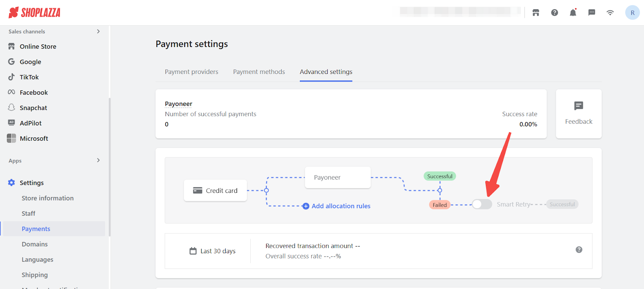The image size is (644, 289).
Task: Open the storefront icon in top bar
Action: [536, 12]
